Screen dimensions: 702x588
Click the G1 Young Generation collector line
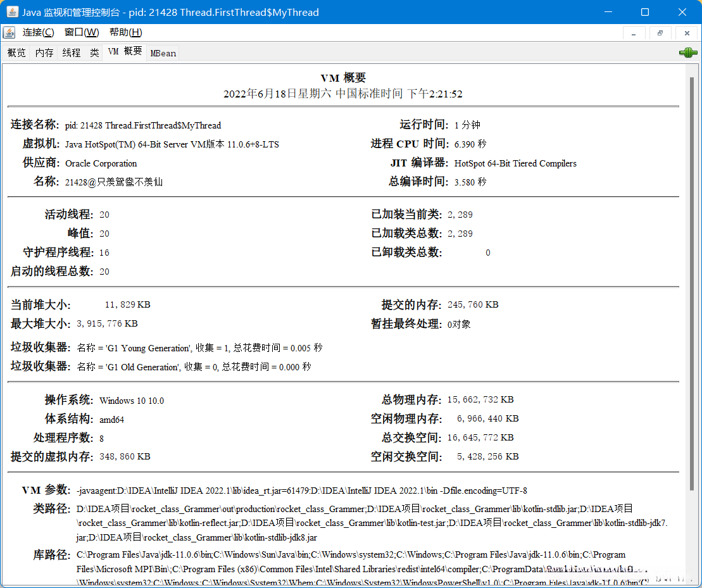pos(199,347)
